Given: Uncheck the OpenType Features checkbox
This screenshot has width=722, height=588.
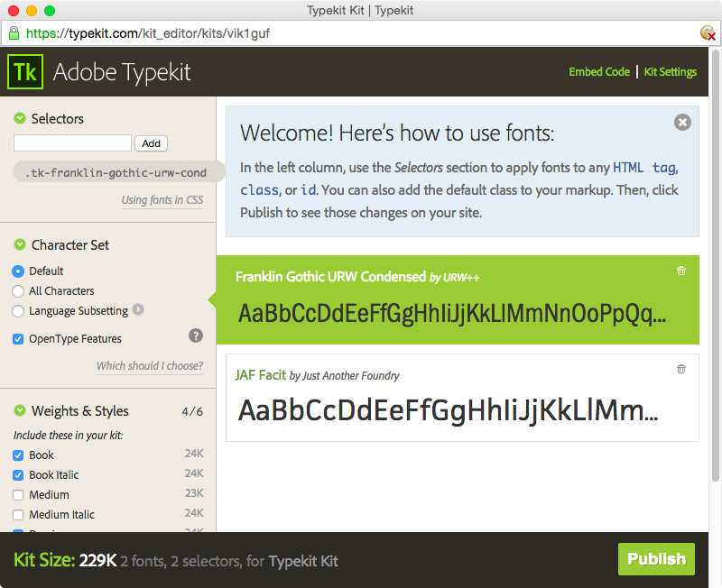Looking at the screenshot, I should click(x=18, y=339).
